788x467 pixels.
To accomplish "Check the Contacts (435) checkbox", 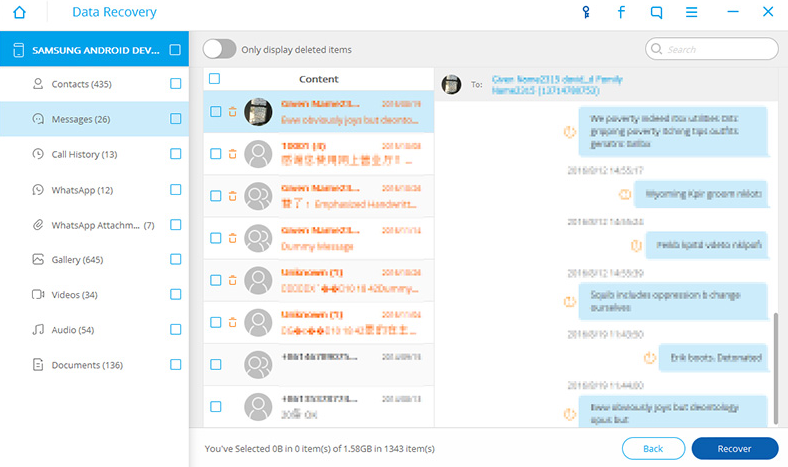I will (175, 83).
